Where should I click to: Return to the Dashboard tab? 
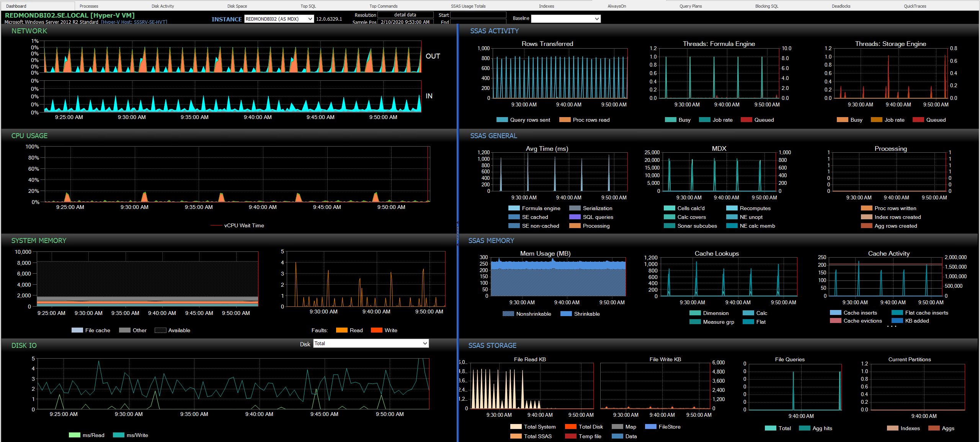16,6
